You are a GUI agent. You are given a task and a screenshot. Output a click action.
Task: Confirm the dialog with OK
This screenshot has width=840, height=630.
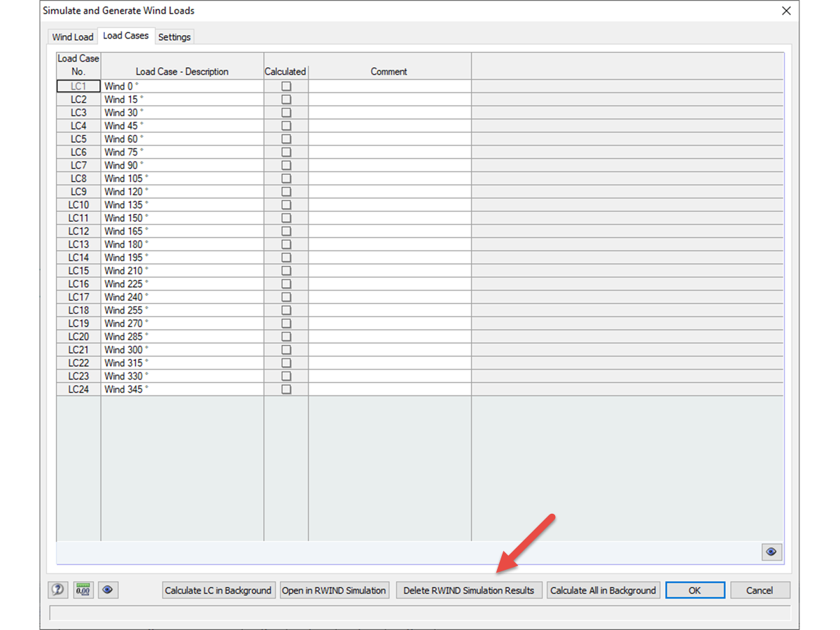click(x=695, y=590)
